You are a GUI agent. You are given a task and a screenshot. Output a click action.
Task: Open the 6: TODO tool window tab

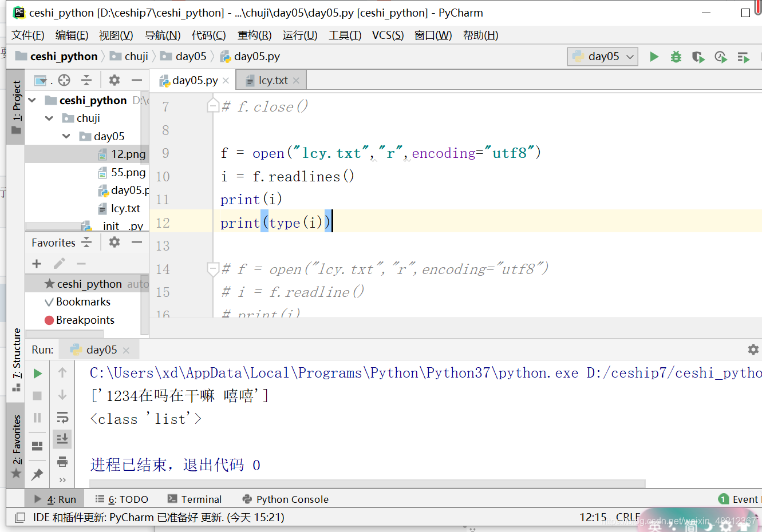(121, 499)
